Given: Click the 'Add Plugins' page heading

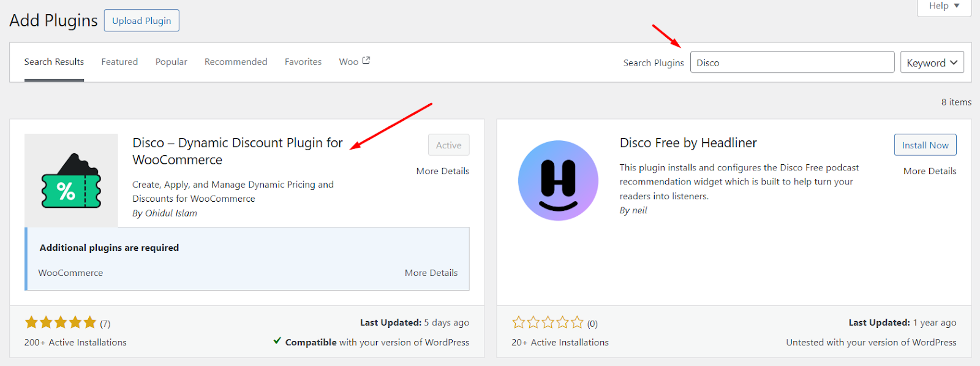Looking at the screenshot, I should tap(53, 20).
